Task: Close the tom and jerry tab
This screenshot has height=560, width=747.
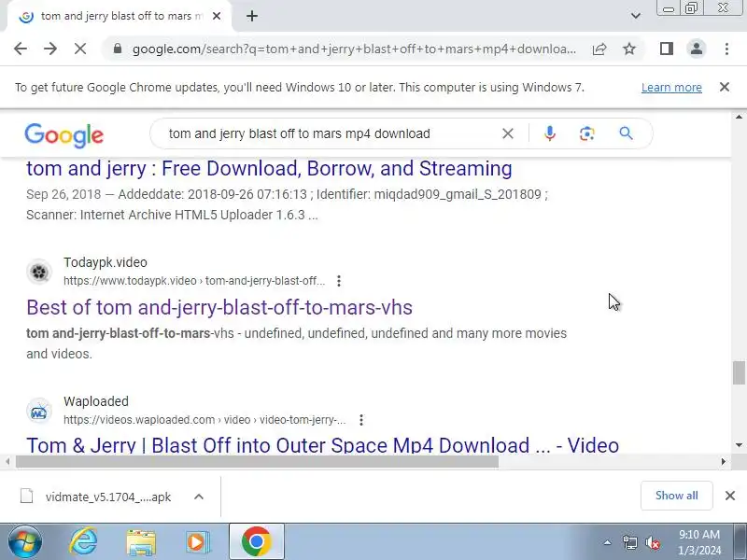Action: pos(217,16)
